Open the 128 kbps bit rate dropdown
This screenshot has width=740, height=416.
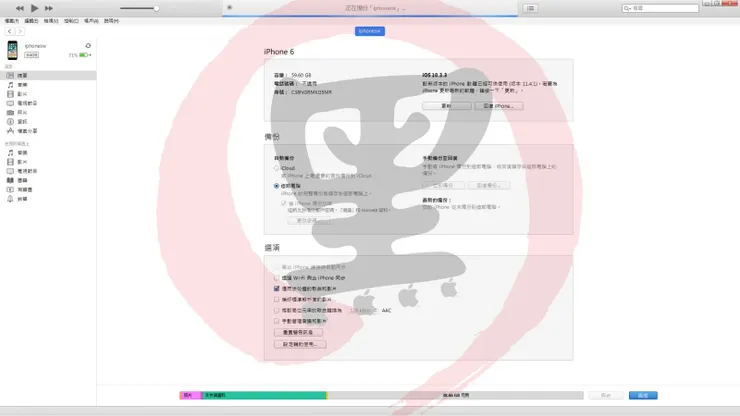point(363,310)
